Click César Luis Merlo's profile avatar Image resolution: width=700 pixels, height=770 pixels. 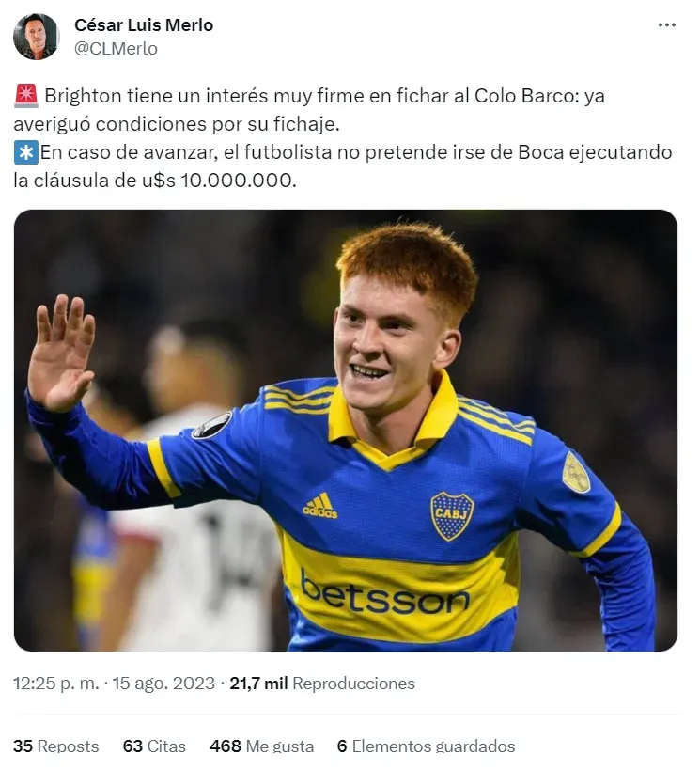point(37,37)
